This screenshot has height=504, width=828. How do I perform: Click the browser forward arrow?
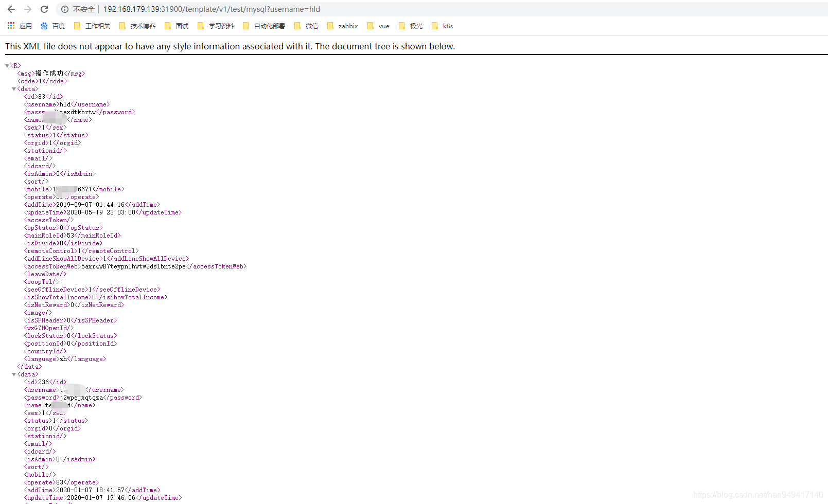28,9
